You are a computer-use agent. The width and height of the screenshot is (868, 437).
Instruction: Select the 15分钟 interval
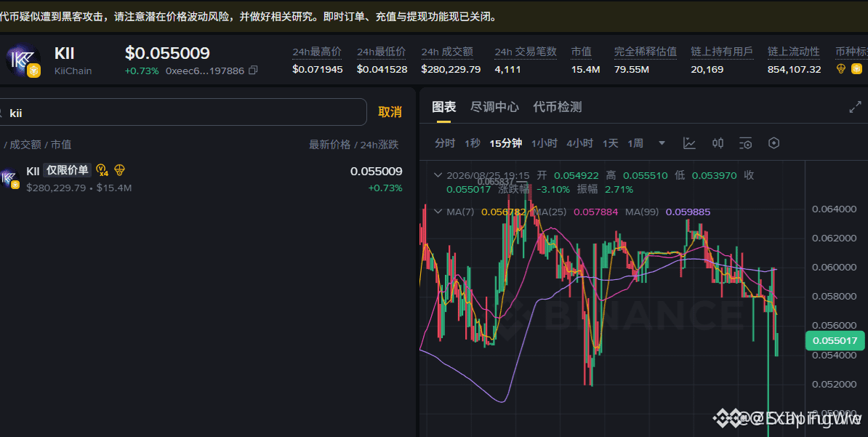505,143
